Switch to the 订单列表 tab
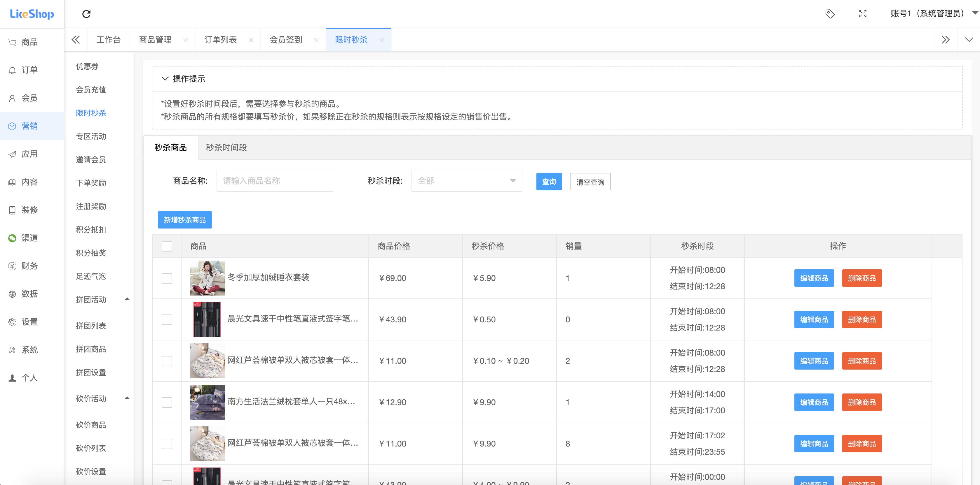Screen dimensions: 980x485 click(220, 39)
